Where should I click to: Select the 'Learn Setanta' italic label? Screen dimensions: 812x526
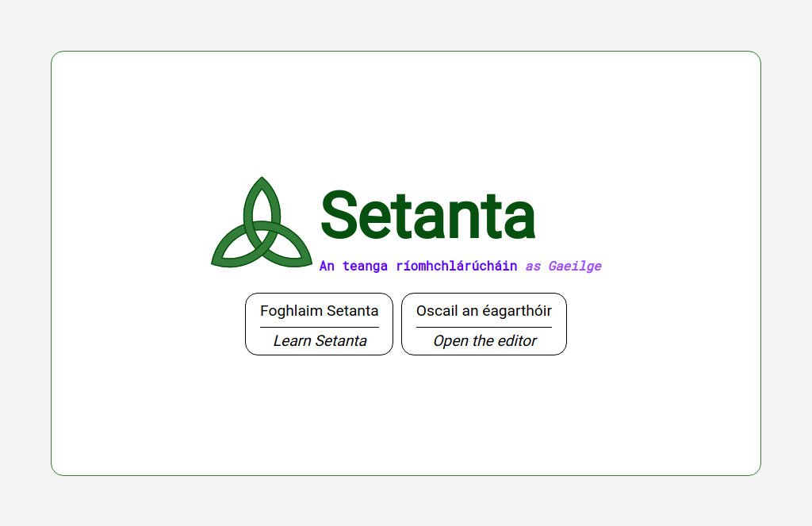coord(320,341)
